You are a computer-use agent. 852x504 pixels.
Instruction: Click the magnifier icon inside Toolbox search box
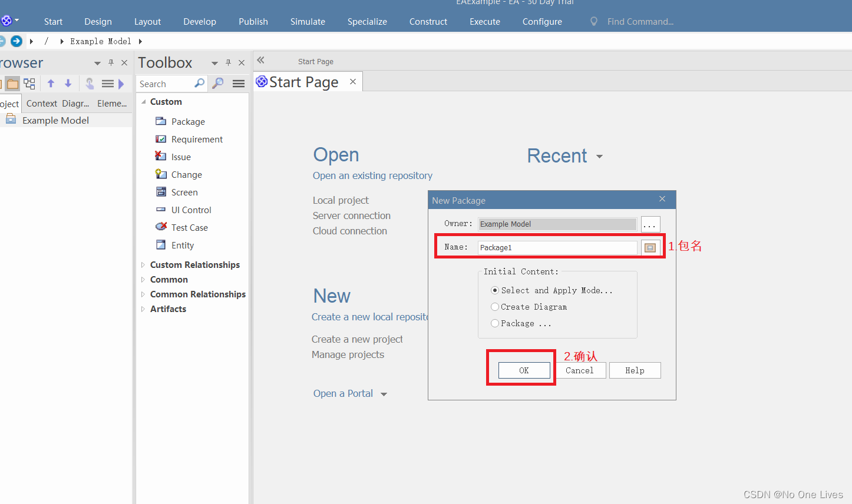[x=199, y=83]
